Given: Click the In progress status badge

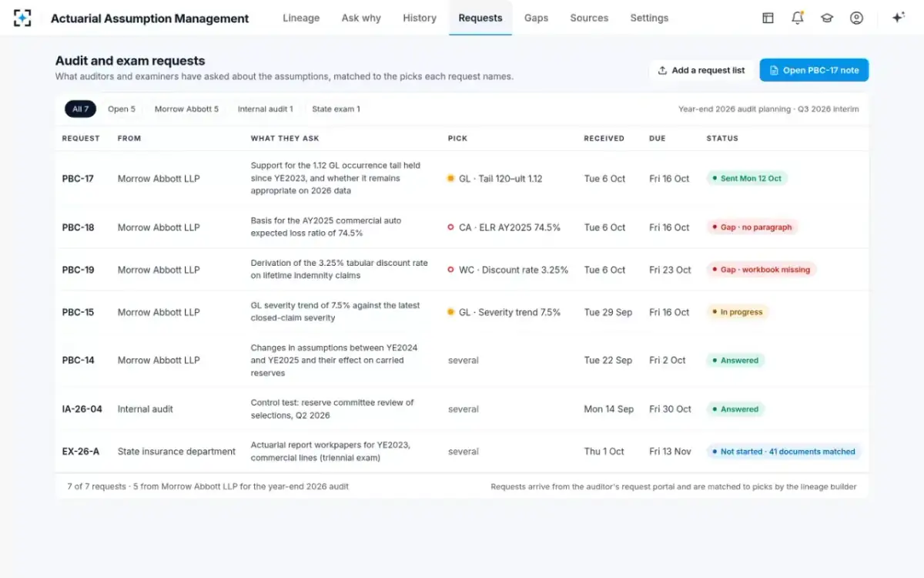Looking at the screenshot, I should point(738,312).
